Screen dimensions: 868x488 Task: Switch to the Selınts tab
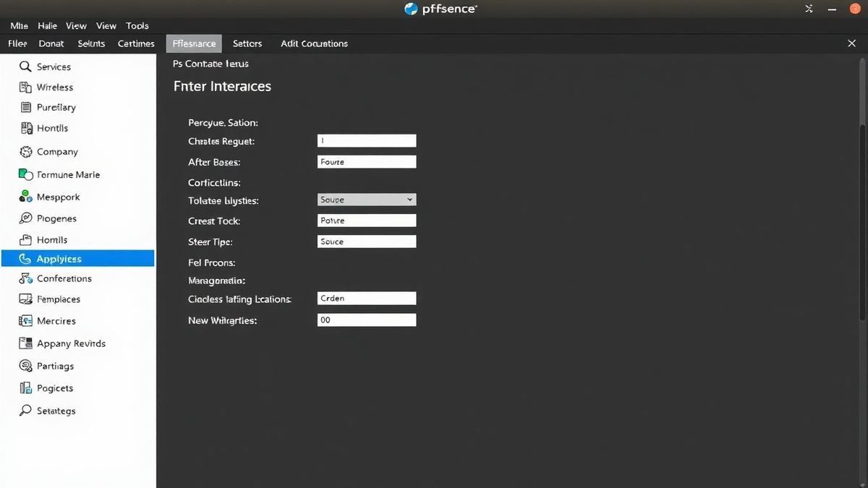(x=91, y=43)
